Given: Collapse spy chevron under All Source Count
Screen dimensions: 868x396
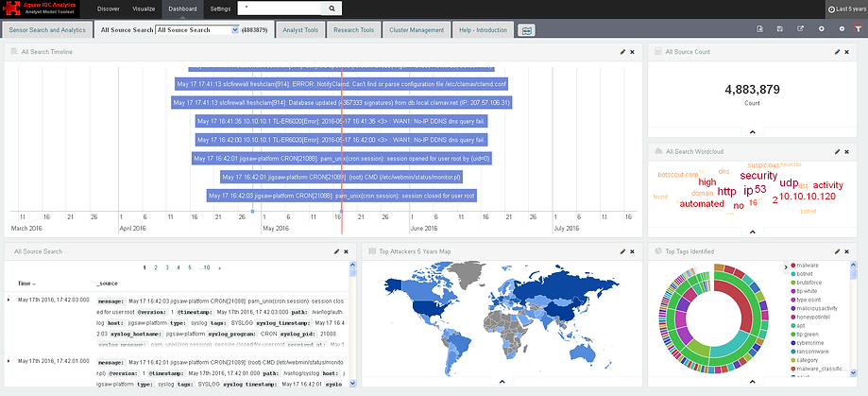Looking at the screenshot, I should pyautogui.click(x=753, y=131).
